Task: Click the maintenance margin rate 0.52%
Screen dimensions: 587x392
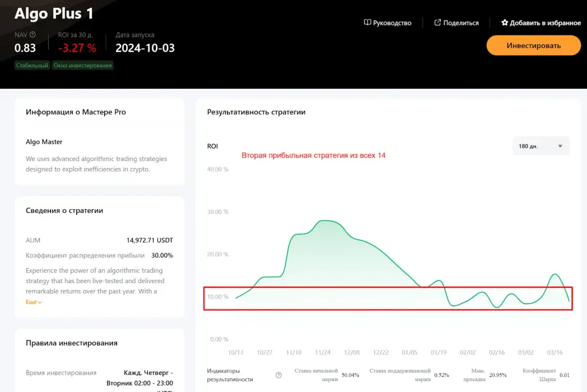Action: point(442,375)
